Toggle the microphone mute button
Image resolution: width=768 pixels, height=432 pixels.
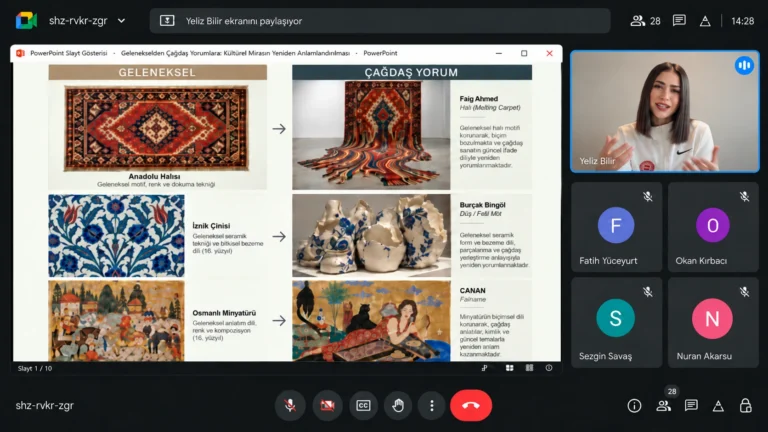pyautogui.click(x=290, y=406)
